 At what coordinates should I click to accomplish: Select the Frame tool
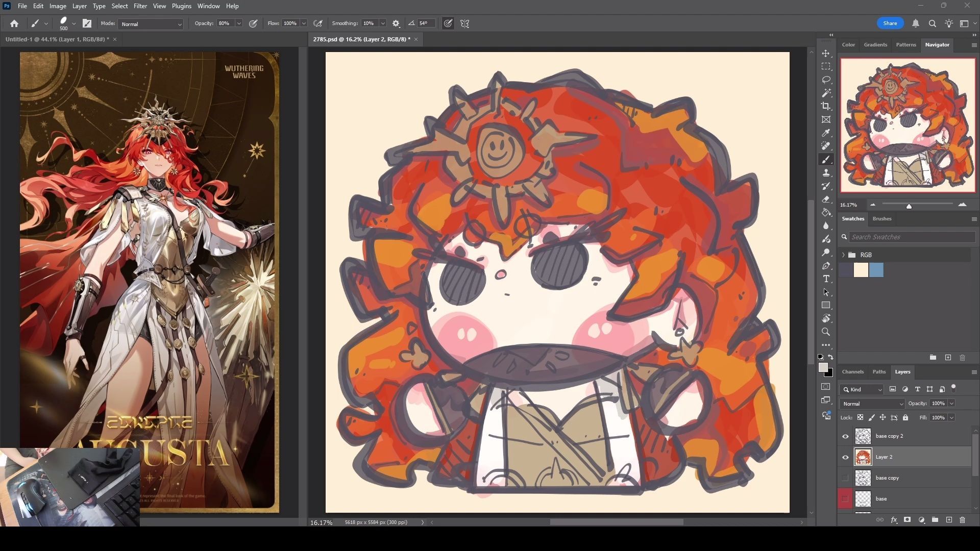pyautogui.click(x=826, y=120)
